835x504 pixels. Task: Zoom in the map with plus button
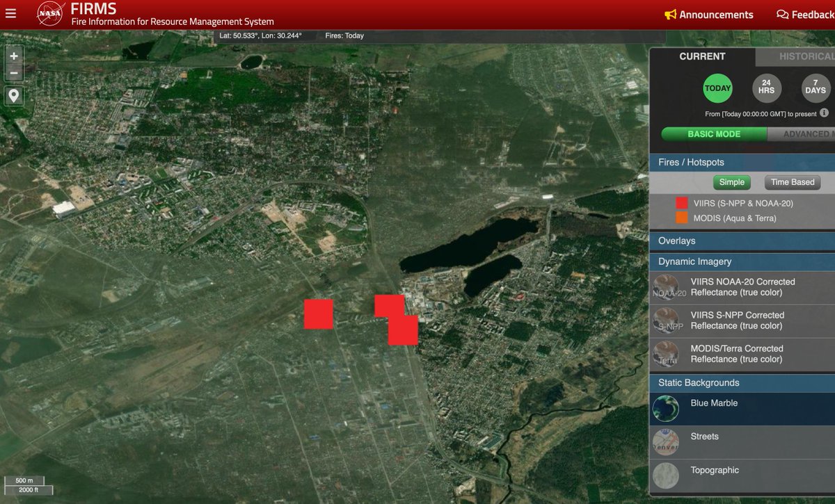click(14, 56)
